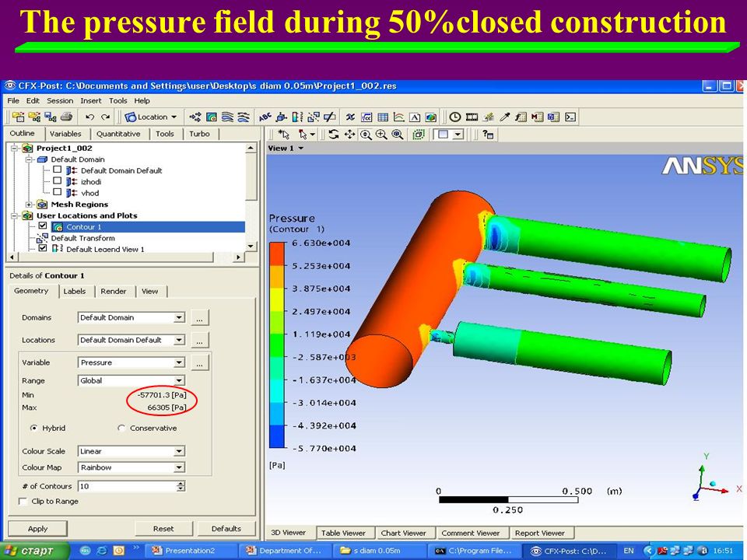Switch to the Variables tab
The image size is (747, 560).
click(65, 134)
